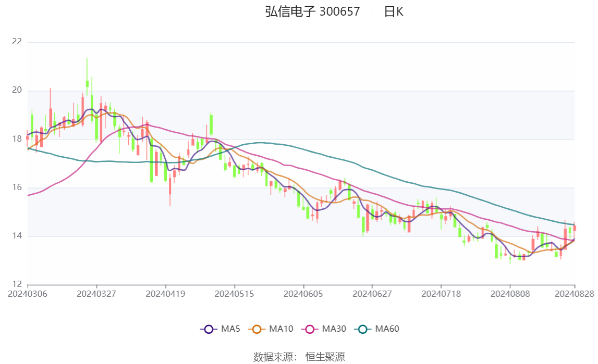Select the 20240605 date axis label

coord(303,294)
